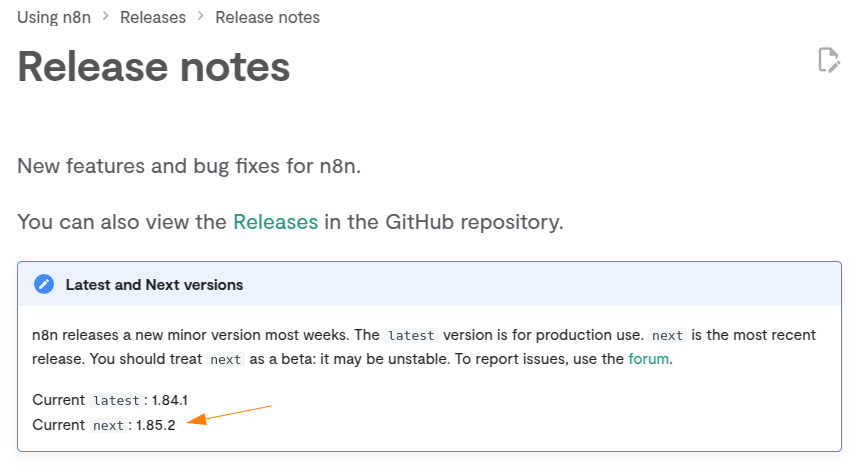
Task: Click the 'New features and bug fixes' paragraph
Action: tap(189, 166)
